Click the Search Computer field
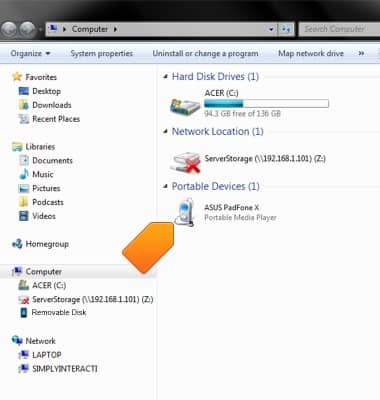380x400 pixels. (339, 29)
